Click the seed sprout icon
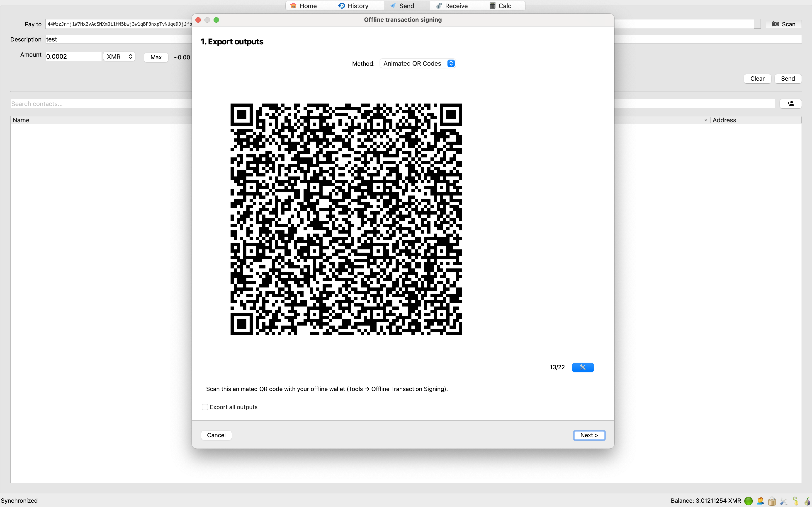 click(x=795, y=501)
